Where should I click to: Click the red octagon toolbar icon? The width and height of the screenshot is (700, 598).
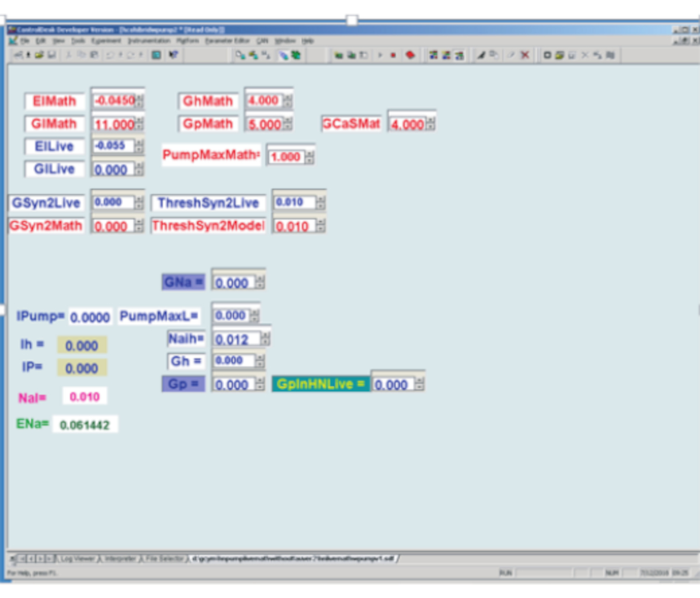[x=410, y=55]
